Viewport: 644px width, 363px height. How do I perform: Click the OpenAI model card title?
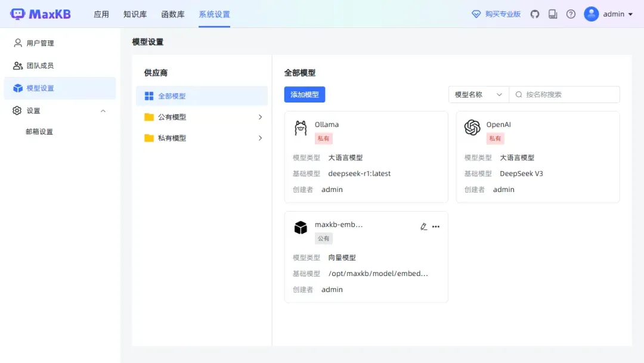(499, 125)
